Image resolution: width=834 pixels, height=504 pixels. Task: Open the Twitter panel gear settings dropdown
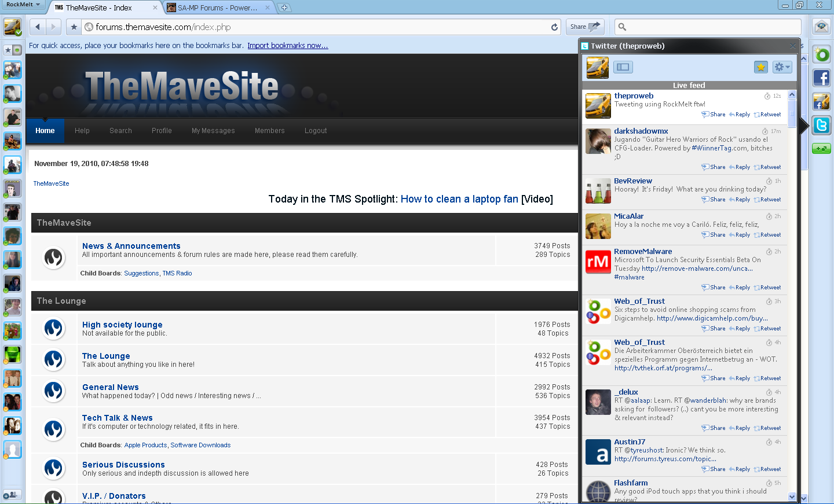click(782, 67)
